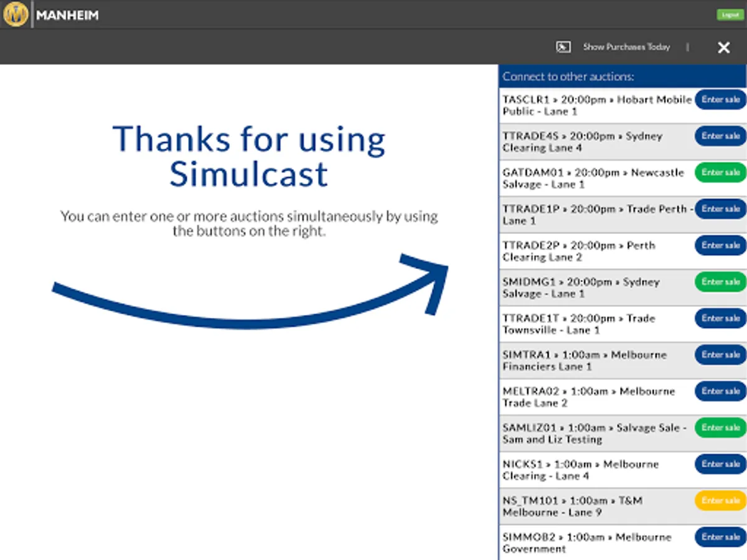
Task: Select the 'MELTRA02 » 1:00am » Melbourne' text
Action: click(589, 391)
